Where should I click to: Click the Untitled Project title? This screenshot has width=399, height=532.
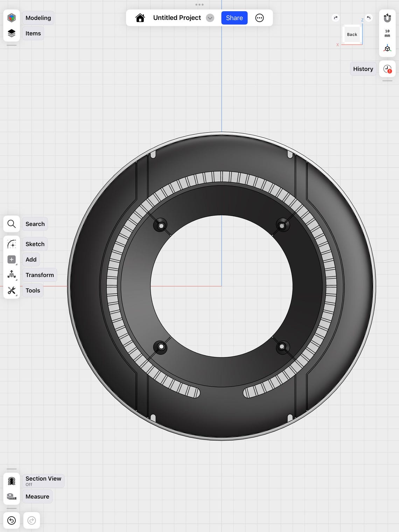click(177, 18)
